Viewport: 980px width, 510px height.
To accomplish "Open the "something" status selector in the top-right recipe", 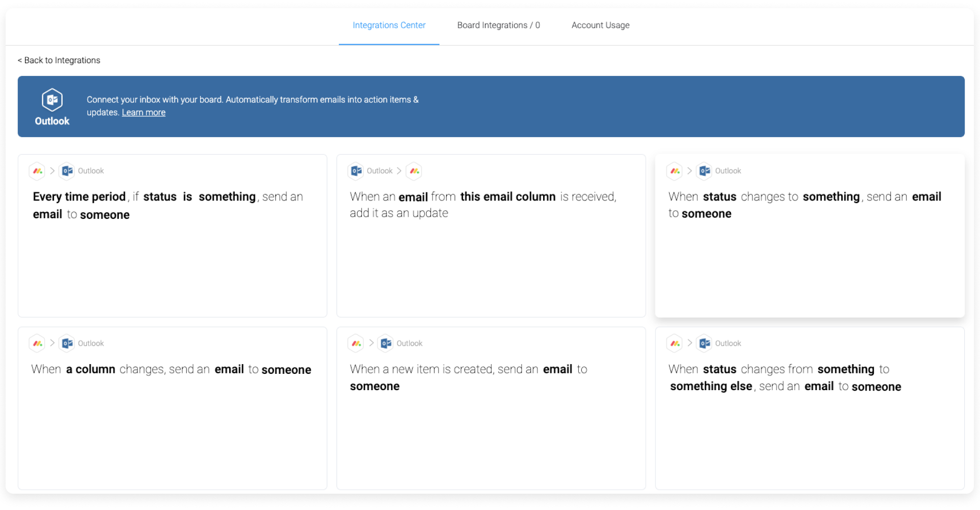I will point(830,197).
